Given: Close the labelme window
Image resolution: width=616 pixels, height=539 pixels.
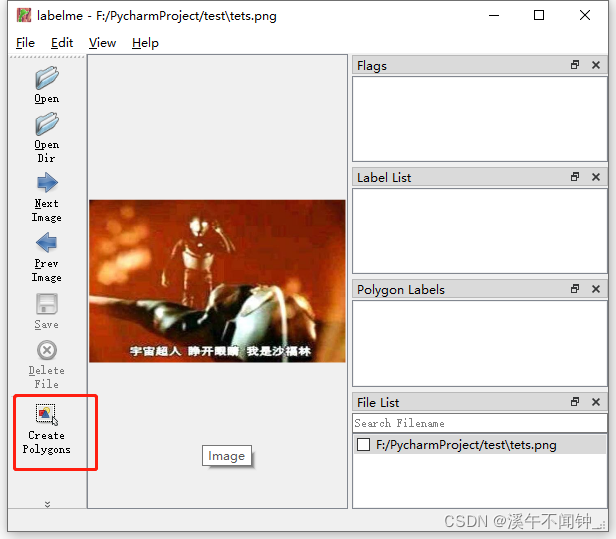Looking at the screenshot, I should pos(585,15).
